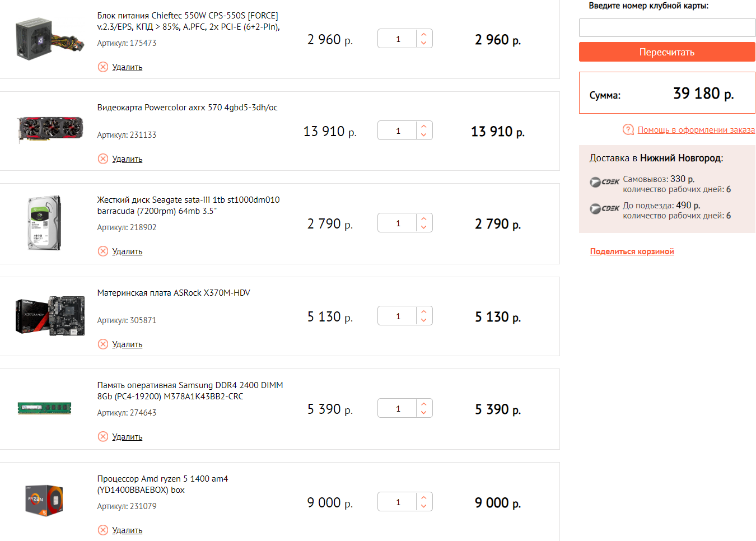This screenshot has width=756, height=541.
Task: Click the Удалить link for the Ryzen processor
Action: 127,530
